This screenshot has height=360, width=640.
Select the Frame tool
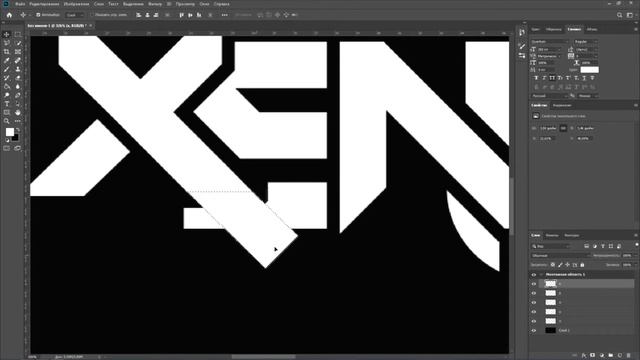[x=18, y=52]
